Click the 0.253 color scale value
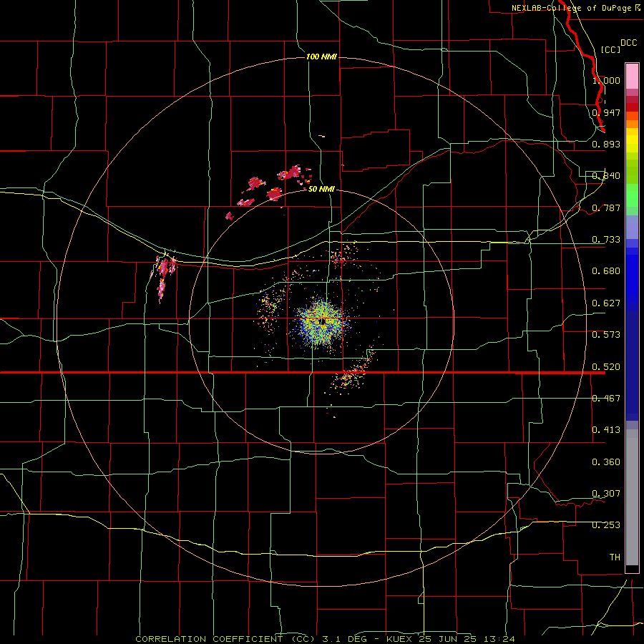This screenshot has width=644, height=644. coord(606,525)
